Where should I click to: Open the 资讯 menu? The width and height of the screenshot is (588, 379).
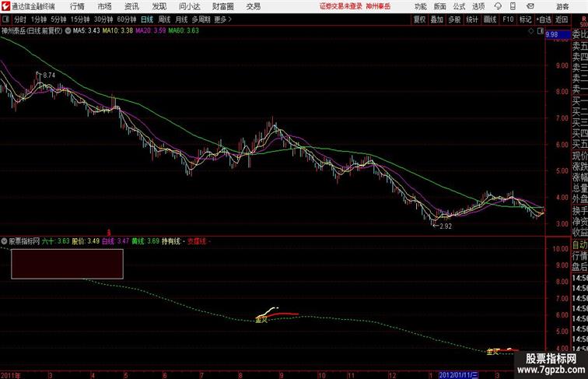click(131, 6)
